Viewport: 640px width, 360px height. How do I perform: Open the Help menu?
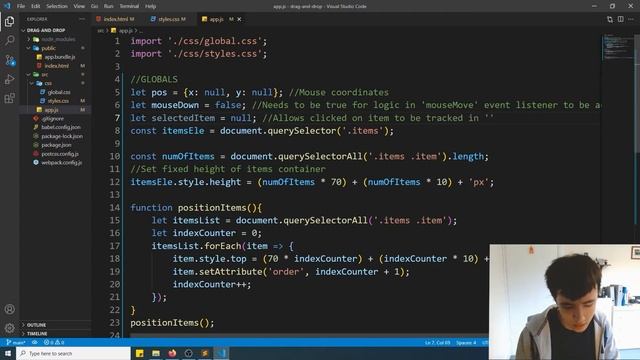click(x=151, y=6)
